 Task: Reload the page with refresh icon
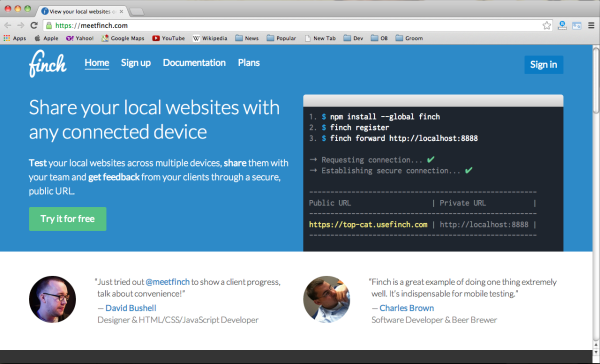[34, 25]
